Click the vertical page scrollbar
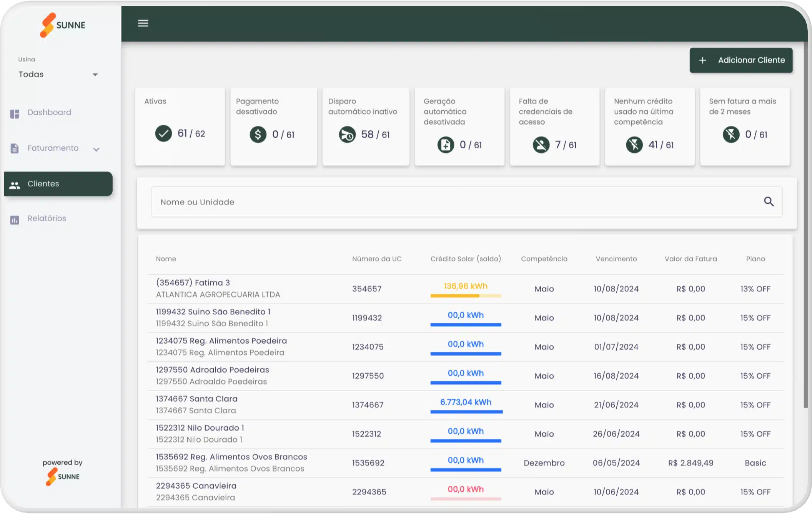The image size is (812, 514). [806, 225]
